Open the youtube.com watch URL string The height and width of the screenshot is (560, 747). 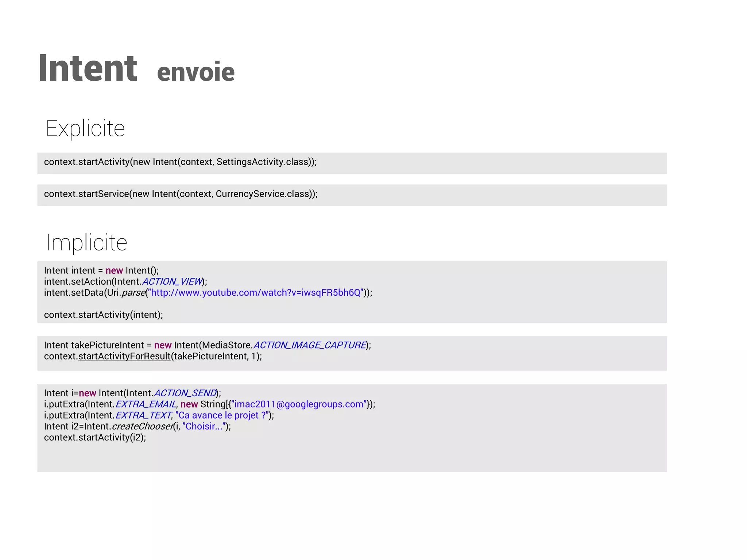tap(256, 293)
